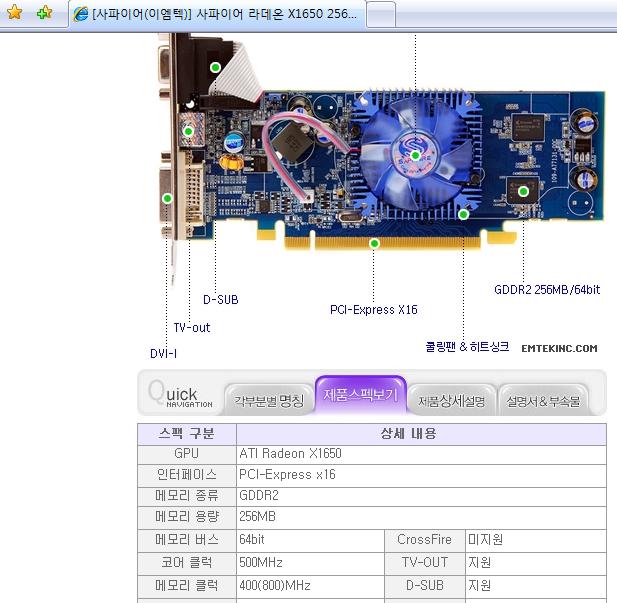The image size is (617, 603).
Task: Open a new blank browser tab
Action: 381,15
